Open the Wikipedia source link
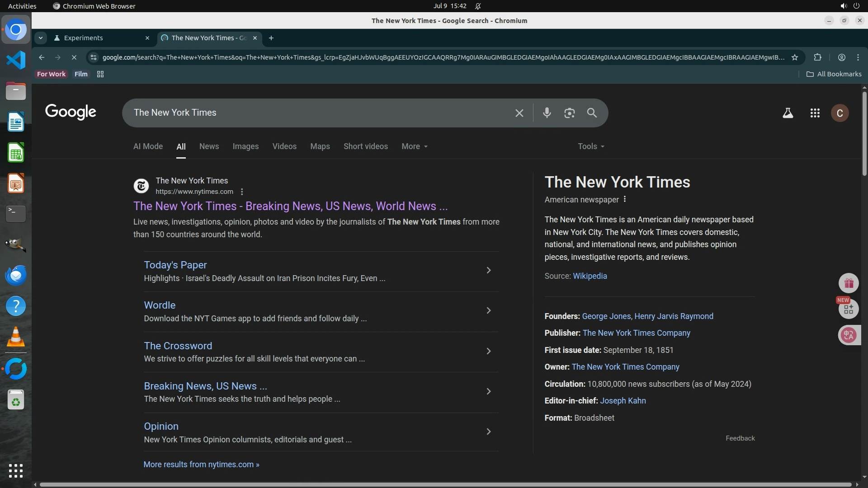868x488 pixels. [590, 276]
